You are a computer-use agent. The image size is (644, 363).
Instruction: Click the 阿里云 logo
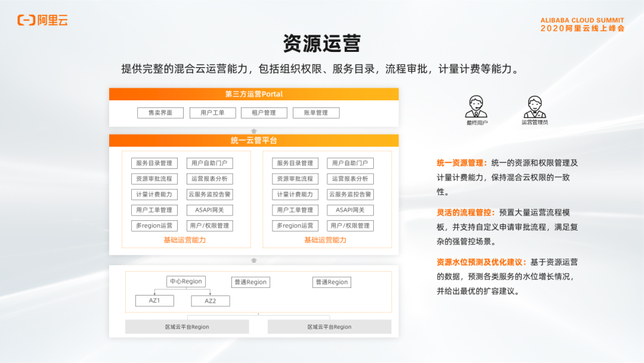[x=43, y=20]
